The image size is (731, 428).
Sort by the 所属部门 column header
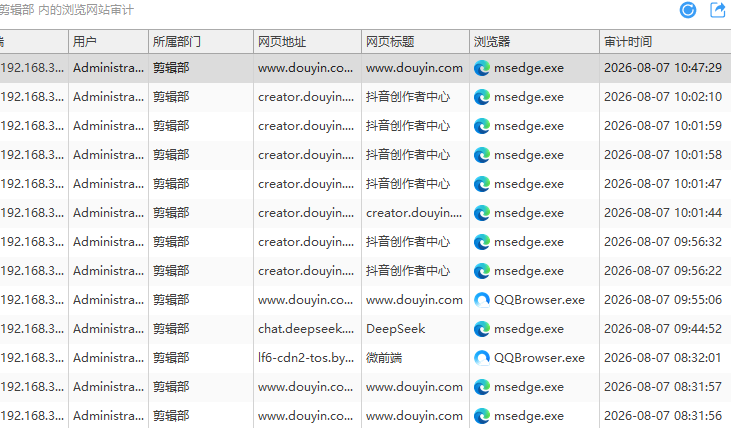click(201, 41)
